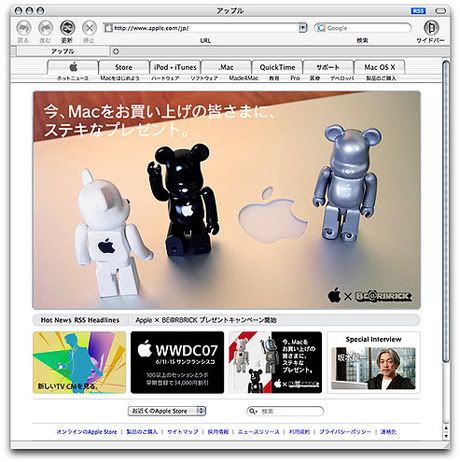The width and height of the screenshot is (460, 462).
Task: Click the forward navigation arrow button
Action: tap(45, 28)
